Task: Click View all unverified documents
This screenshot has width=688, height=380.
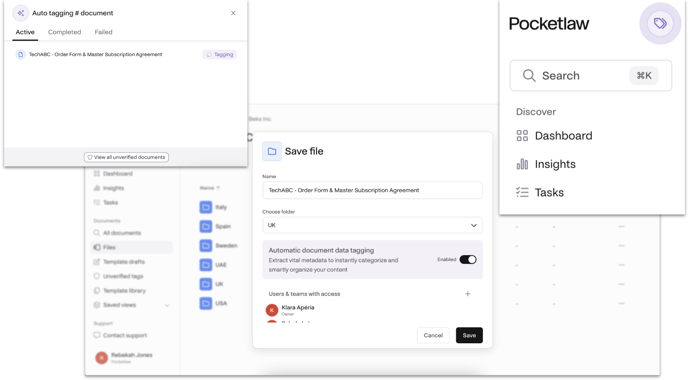Action: [126, 157]
